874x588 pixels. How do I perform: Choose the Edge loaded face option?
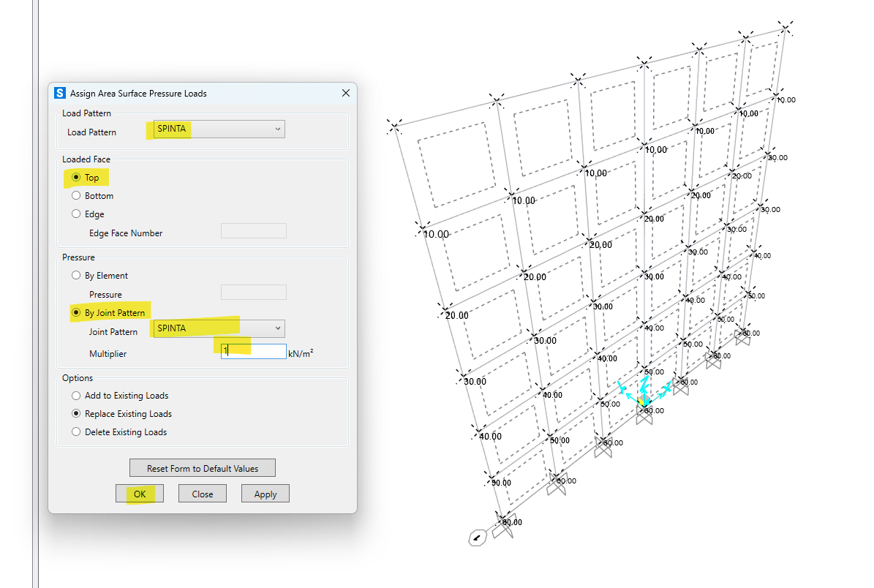tap(76, 214)
